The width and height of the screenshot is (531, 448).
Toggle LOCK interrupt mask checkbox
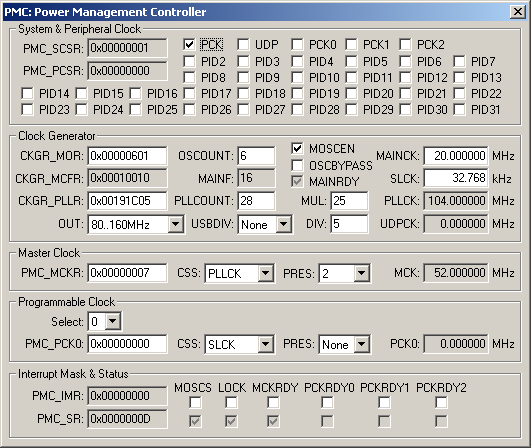tap(231, 403)
